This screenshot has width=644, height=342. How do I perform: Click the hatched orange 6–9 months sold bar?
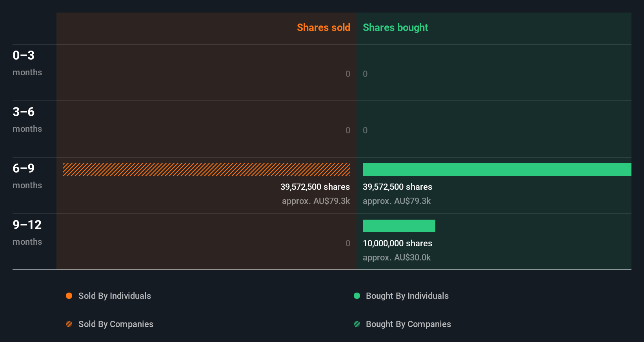click(206, 169)
